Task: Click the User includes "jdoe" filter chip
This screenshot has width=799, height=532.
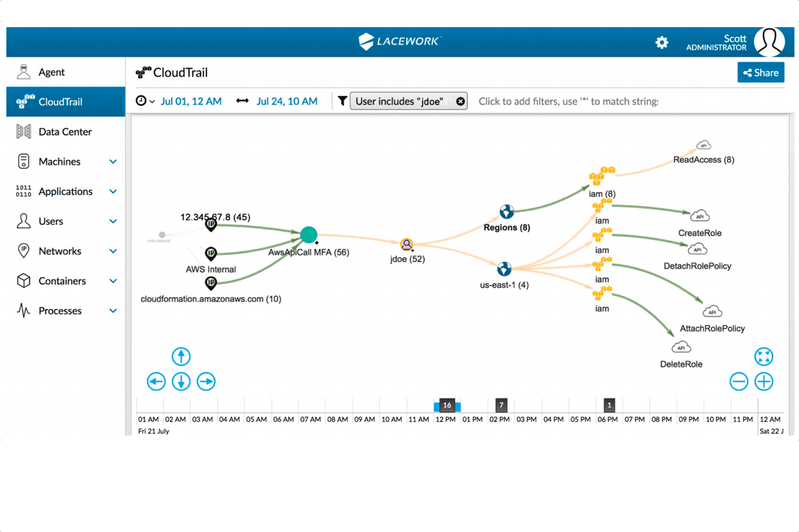Action: (x=408, y=101)
